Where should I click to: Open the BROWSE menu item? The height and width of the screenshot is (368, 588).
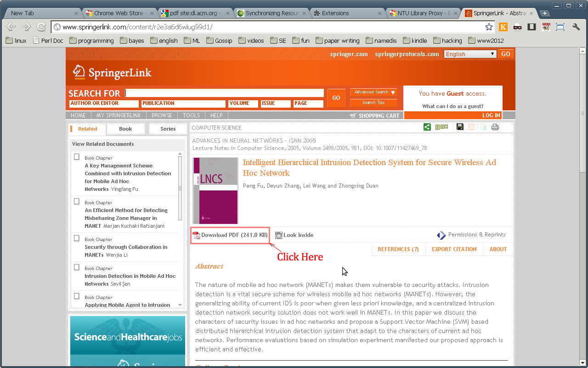[162, 115]
